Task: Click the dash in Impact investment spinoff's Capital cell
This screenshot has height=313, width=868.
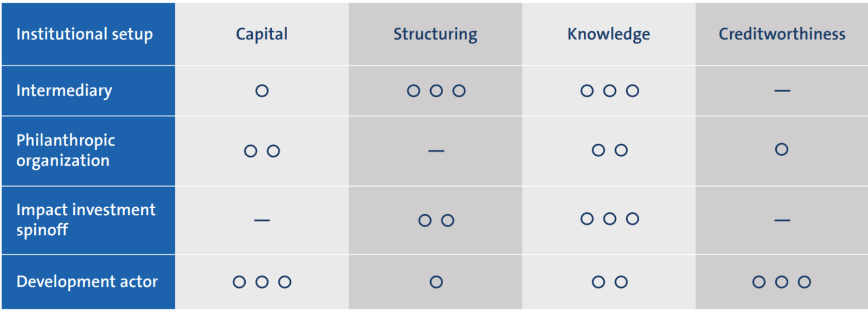Action: tap(262, 220)
